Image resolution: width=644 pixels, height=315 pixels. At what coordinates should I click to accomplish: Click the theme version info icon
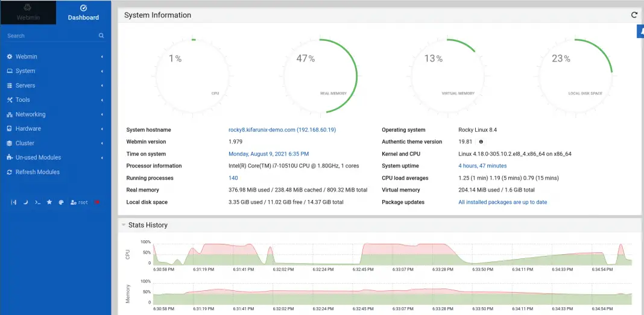coord(481,142)
